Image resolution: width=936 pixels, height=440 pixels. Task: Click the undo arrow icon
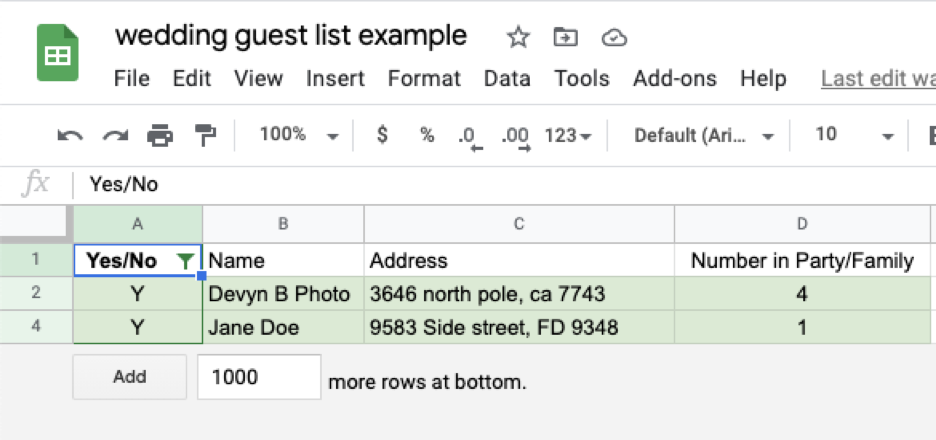tap(70, 135)
